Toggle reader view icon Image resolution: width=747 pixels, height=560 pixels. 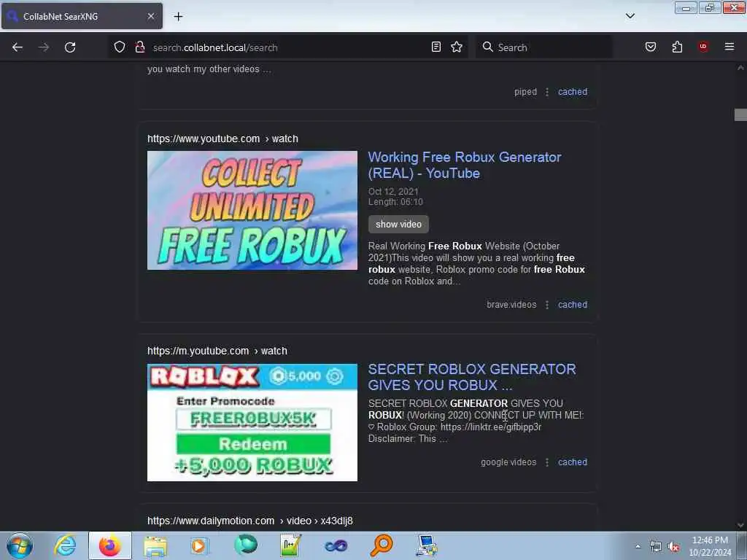(436, 47)
